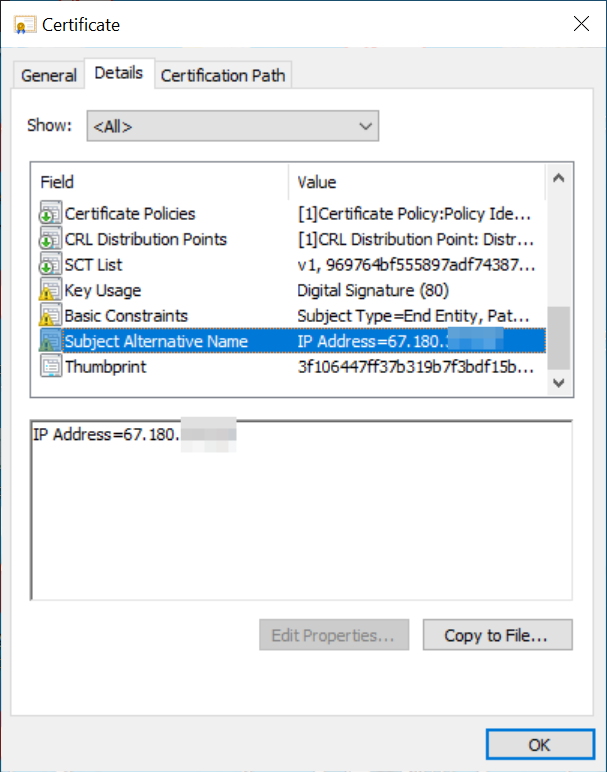Click the Key Usage warning icon
Screen dimensions: 607x772
coord(50,291)
